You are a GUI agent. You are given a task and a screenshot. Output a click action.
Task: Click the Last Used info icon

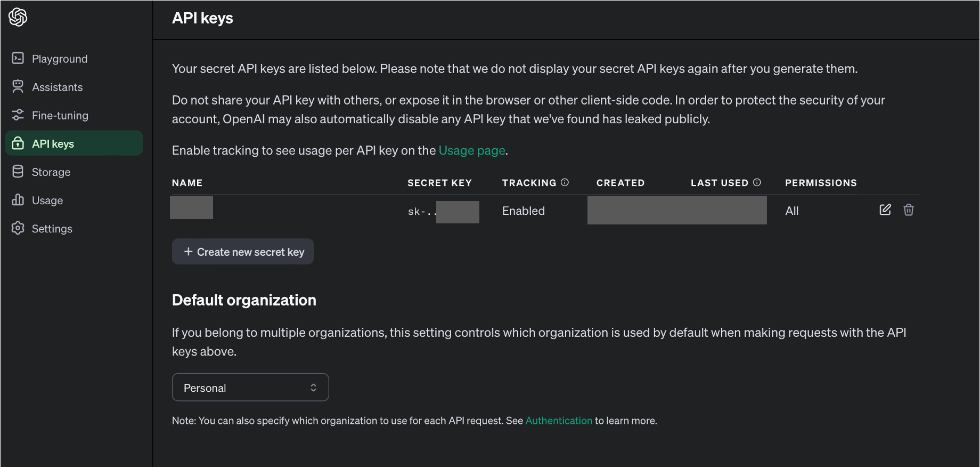tap(757, 182)
